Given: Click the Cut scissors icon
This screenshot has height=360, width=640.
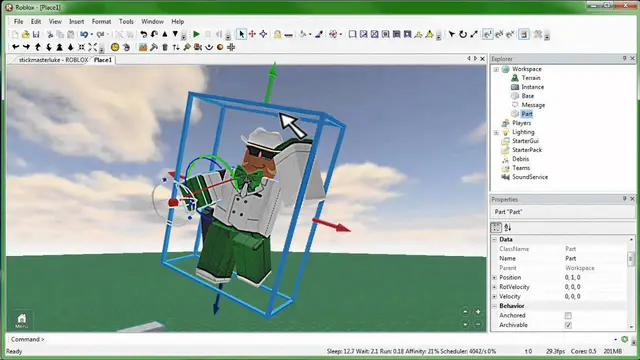Looking at the screenshot, I should 50,35.
